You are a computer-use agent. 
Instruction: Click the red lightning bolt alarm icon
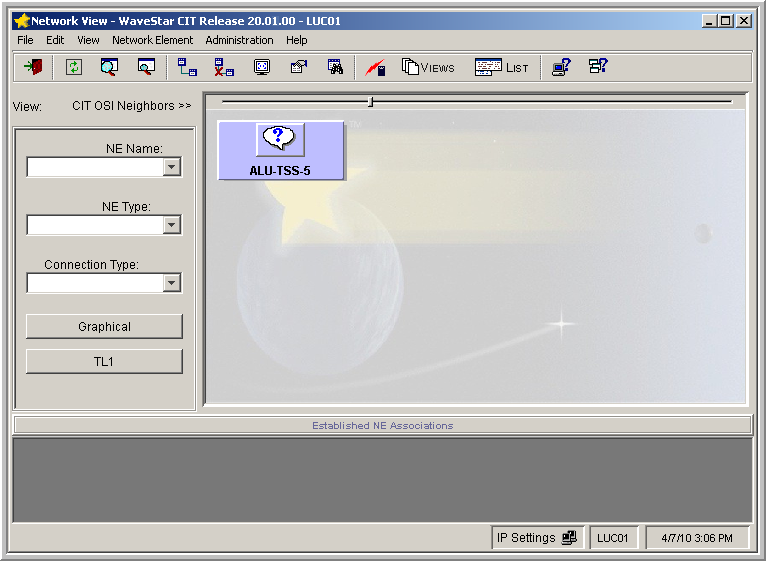pyautogui.click(x=375, y=67)
